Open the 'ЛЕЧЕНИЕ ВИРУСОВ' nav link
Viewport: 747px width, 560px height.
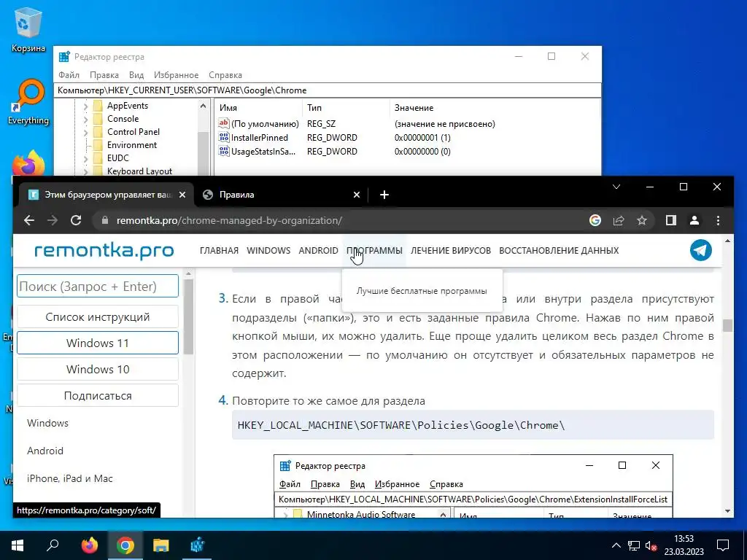click(x=451, y=251)
